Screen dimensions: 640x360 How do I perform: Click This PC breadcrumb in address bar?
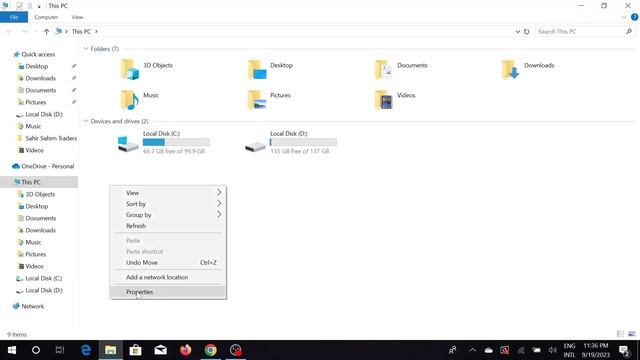[x=81, y=31]
